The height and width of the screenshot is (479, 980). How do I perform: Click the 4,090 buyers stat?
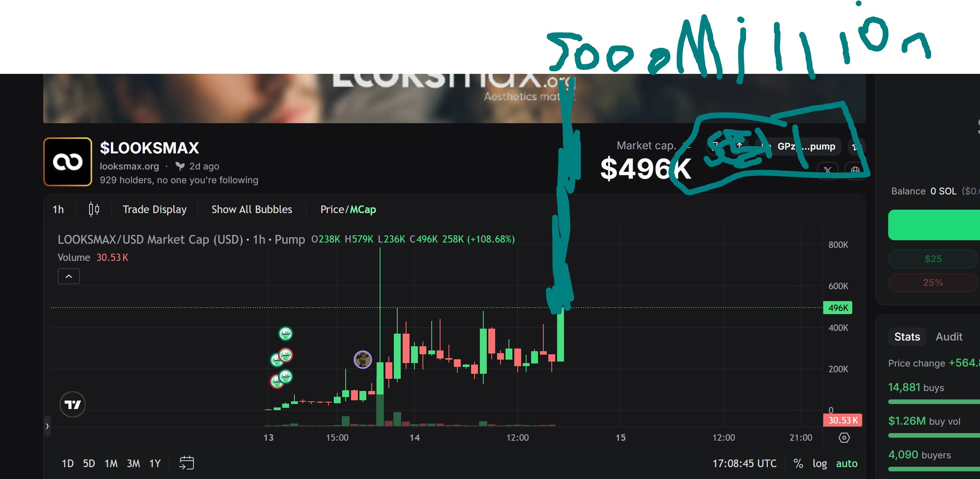coord(919,455)
